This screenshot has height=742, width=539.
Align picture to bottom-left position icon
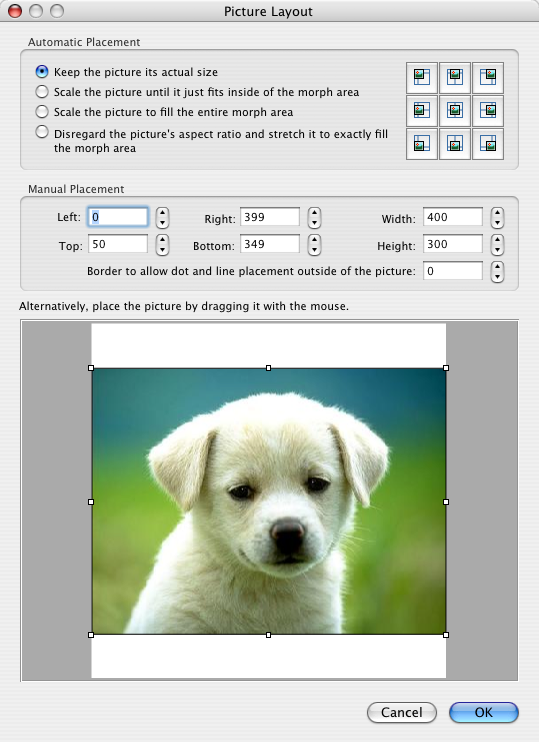tap(422, 144)
